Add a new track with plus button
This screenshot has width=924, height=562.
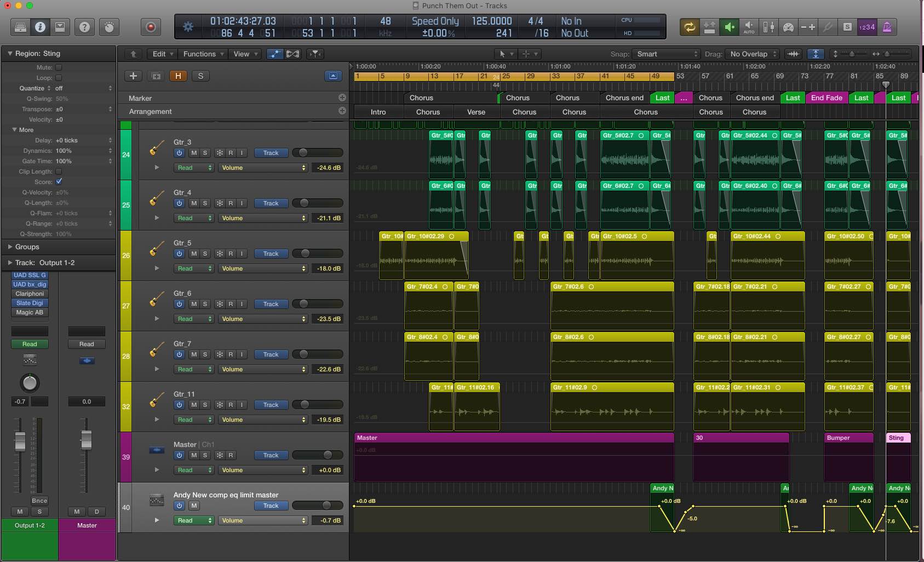(x=133, y=76)
